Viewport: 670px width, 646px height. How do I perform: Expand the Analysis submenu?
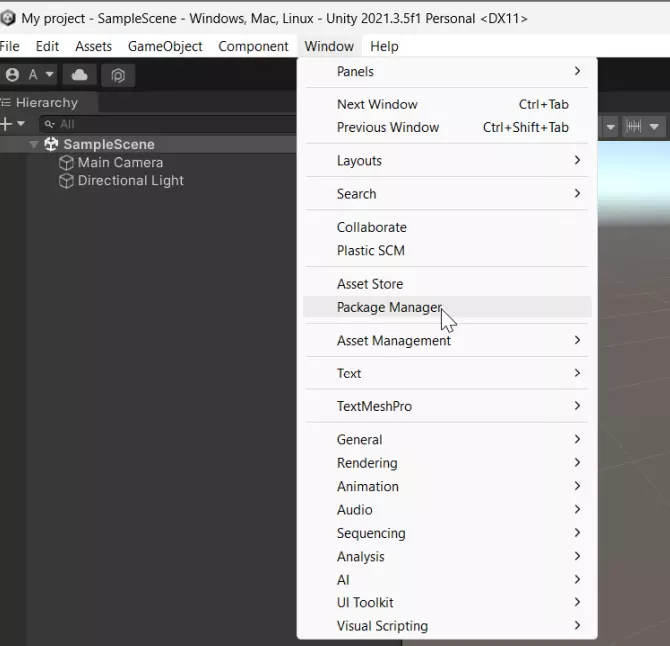point(447,557)
